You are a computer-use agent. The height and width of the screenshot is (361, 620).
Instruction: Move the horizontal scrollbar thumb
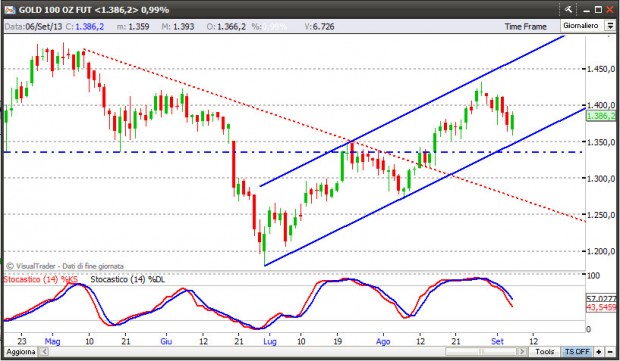(x=481, y=352)
